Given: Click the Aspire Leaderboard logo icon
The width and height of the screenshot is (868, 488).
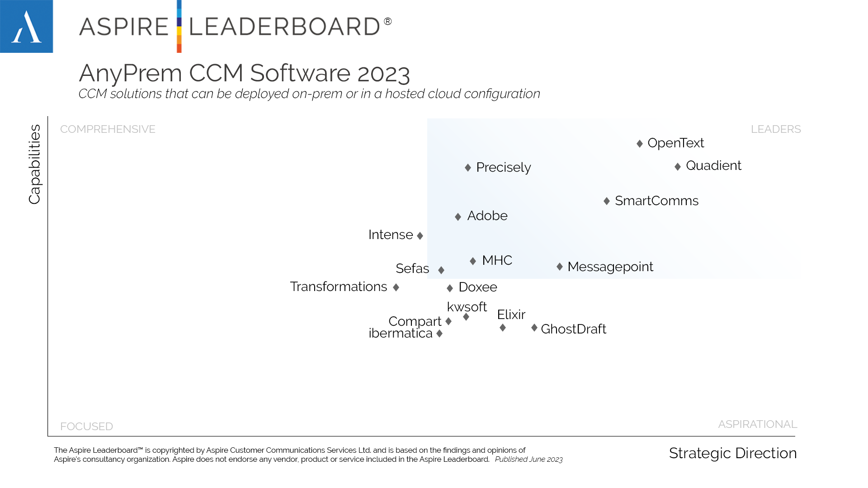Looking at the screenshot, I should click(x=26, y=26).
